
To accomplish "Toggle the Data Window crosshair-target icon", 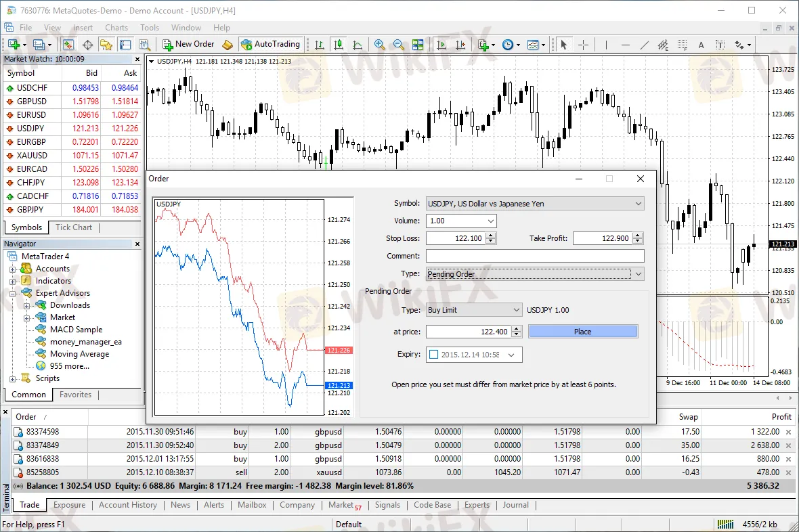I will click(87, 45).
